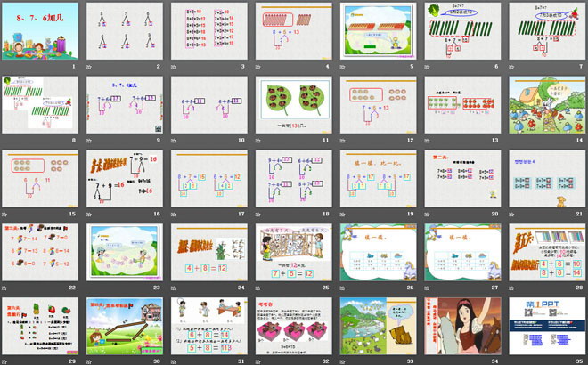The height and width of the screenshot is (365, 588).
Task: Click the animation star below slide 4
Action: click(257, 67)
